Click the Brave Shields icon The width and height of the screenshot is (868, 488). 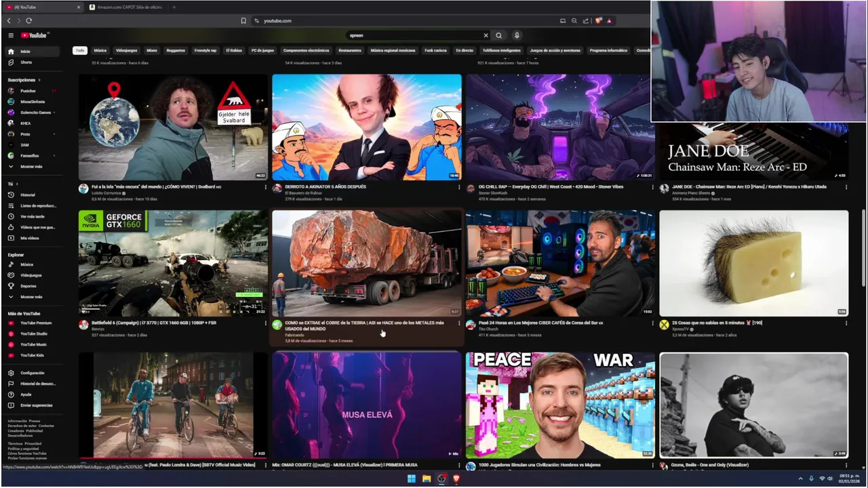pyautogui.click(x=599, y=21)
